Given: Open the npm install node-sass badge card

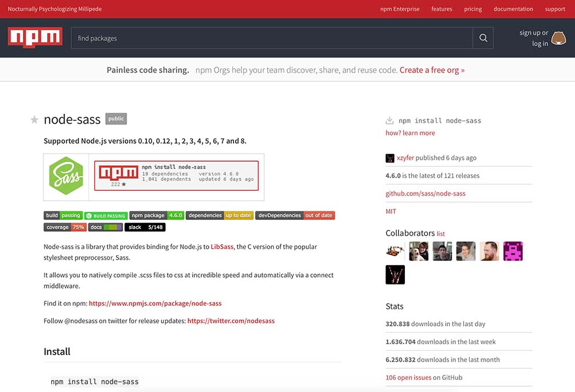Looking at the screenshot, I should pos(177,176).
